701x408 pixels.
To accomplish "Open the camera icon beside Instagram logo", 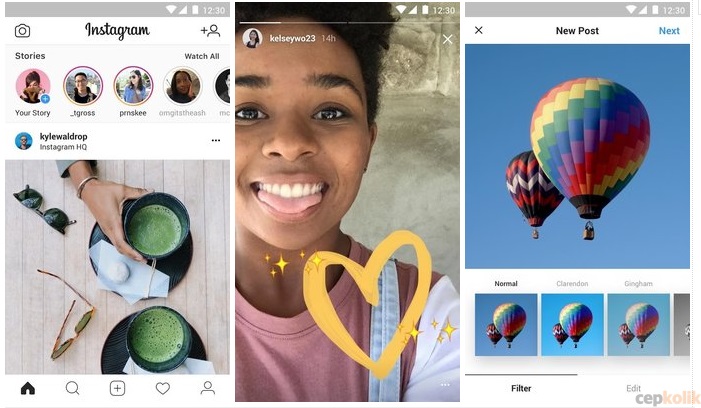I will pyautogui.click(x=22, y=31).
